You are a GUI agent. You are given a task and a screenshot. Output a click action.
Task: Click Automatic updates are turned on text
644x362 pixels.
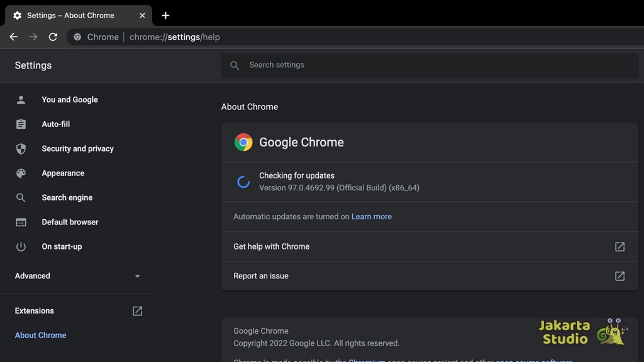(x=291, y=216)
